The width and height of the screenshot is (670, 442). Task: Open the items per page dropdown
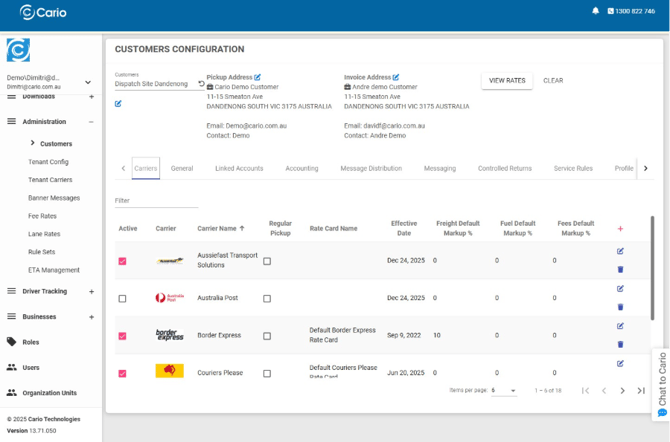504,390
